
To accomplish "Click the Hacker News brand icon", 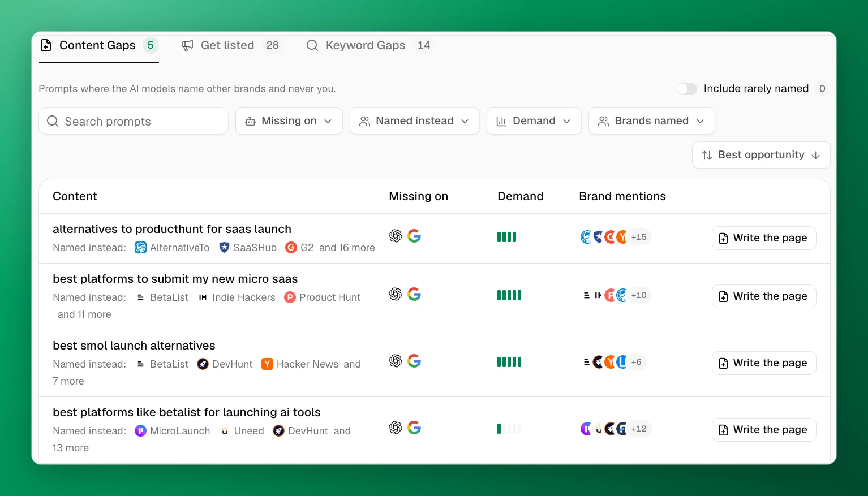I will pyautogui.click(x=267, y=364).
